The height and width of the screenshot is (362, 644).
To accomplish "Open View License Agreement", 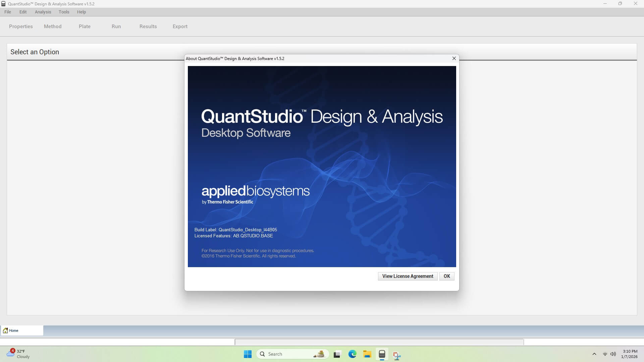I will click(x=408, y=276).
